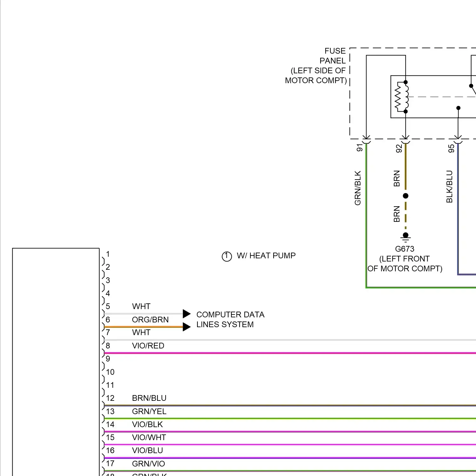Click the pin number 92 label
476x476 pixels.
coord(399,149)
